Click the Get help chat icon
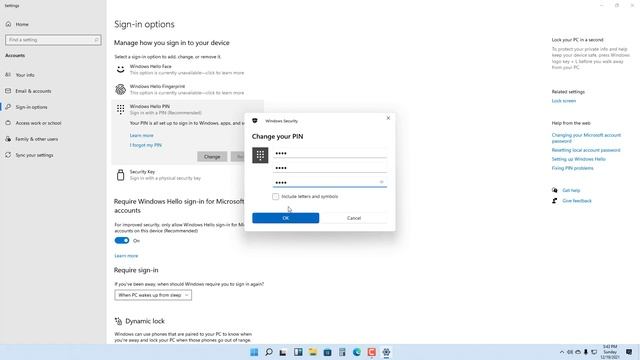 coord(555,190)
